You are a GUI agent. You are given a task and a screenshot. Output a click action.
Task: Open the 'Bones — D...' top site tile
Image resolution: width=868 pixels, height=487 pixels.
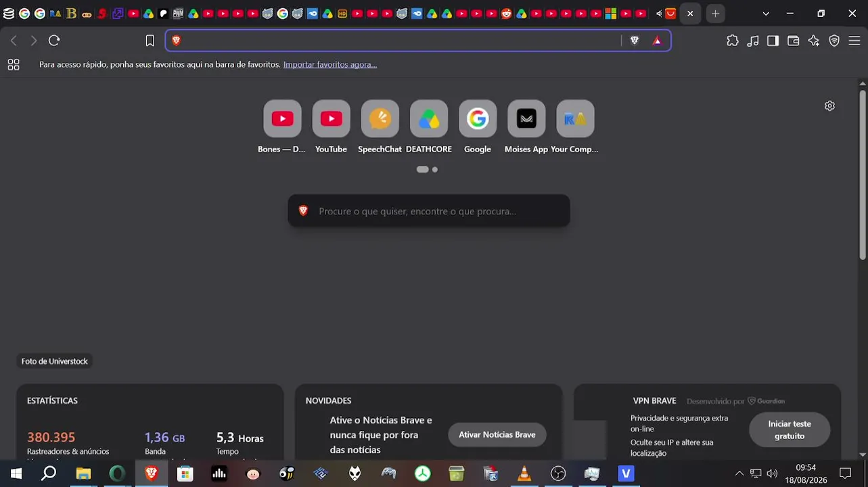(x=282, y=126)
